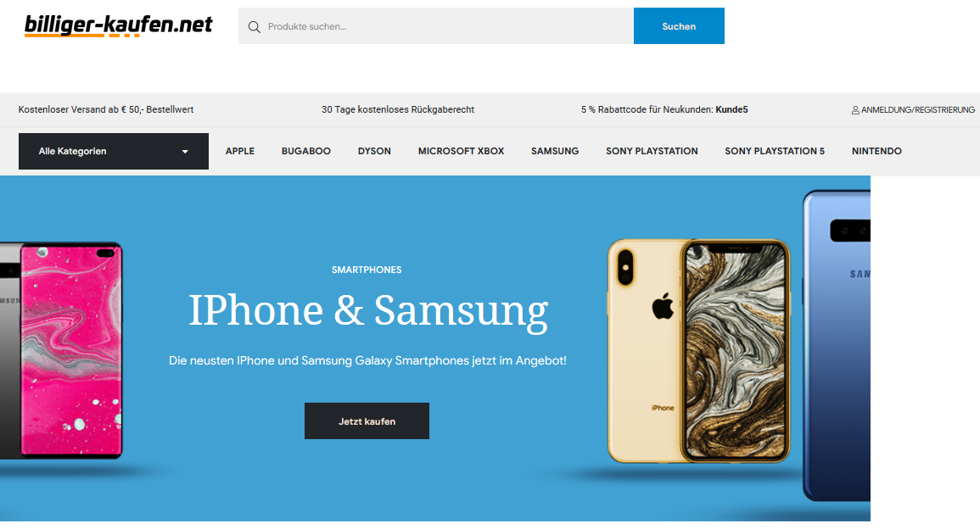The width and height of the screenshot is (980, 529).
Task: Open the Alle Kategorien menu
Action: [113, 151]
